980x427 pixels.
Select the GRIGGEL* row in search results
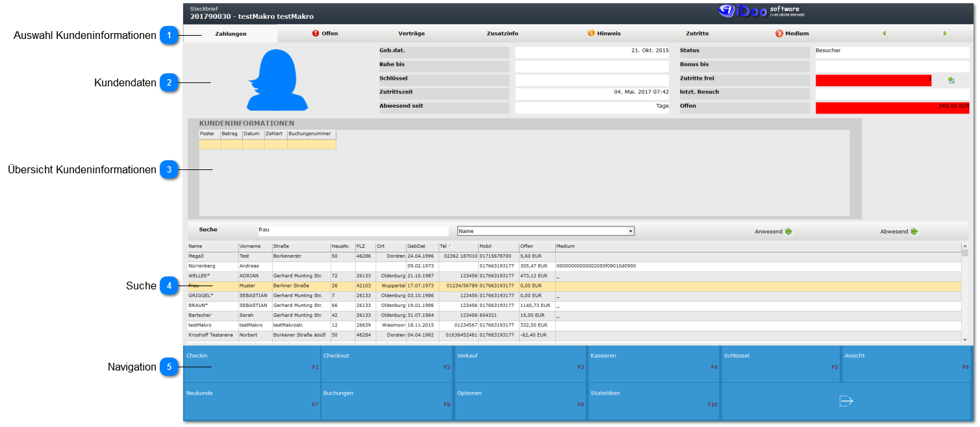click(x=574, y=295)
